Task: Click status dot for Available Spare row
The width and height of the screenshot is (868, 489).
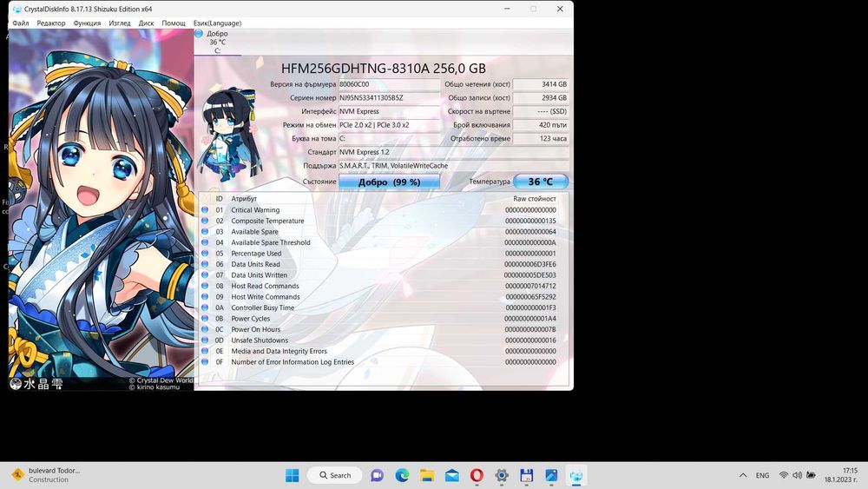Action: point(205,232)
